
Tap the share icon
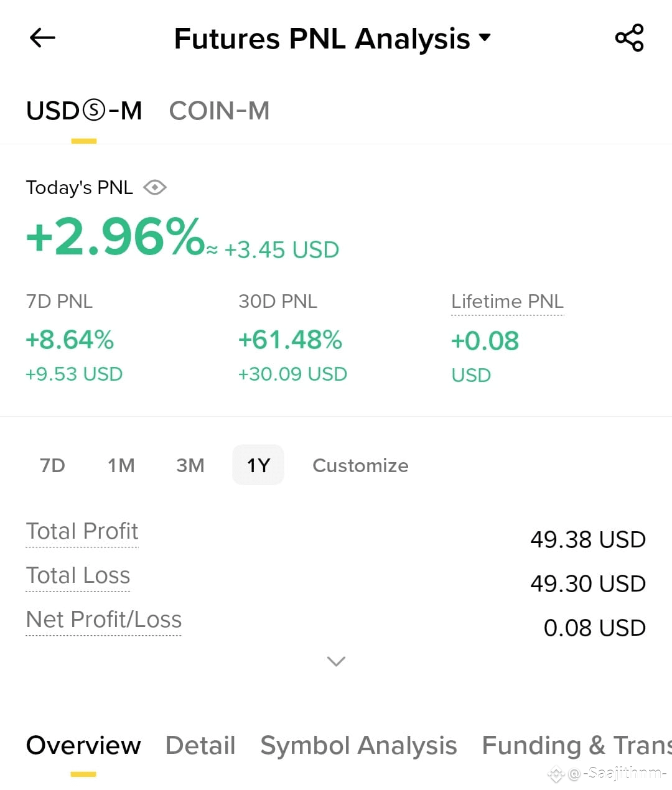[x=629, y=38]
